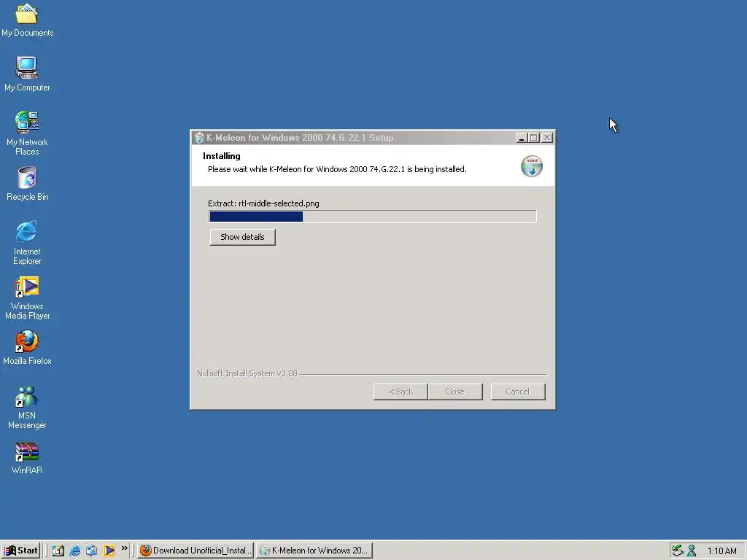Click the Nullsoft Install System v3.08 text
This screenshot has width=747, height=560.
pyautogui.click(x=247, y=373)
